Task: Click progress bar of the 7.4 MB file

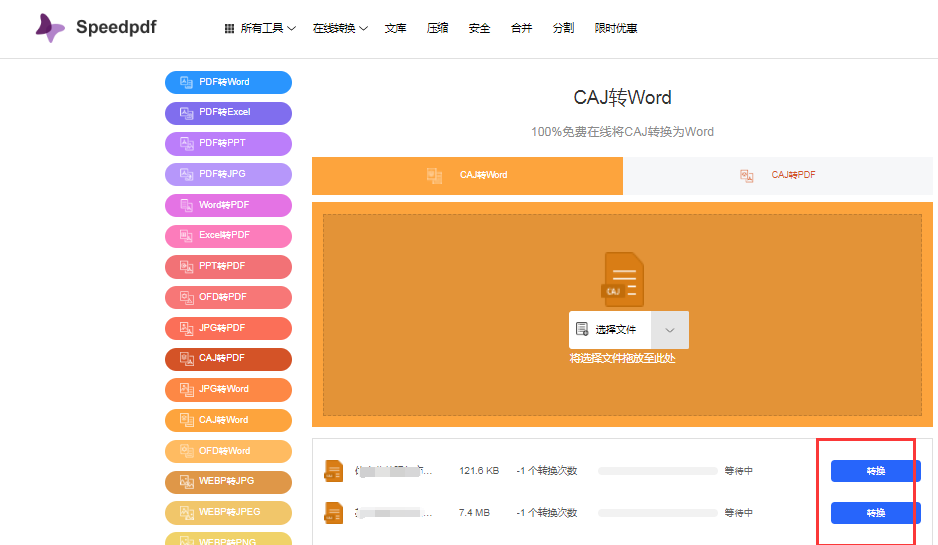Action: 657,513
